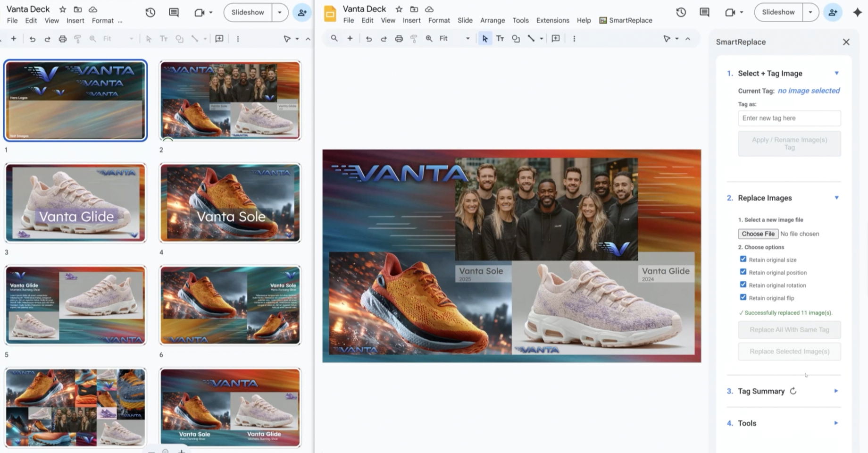
Task: Click the 'Enter new tag here' field
Action: (789, 118)
